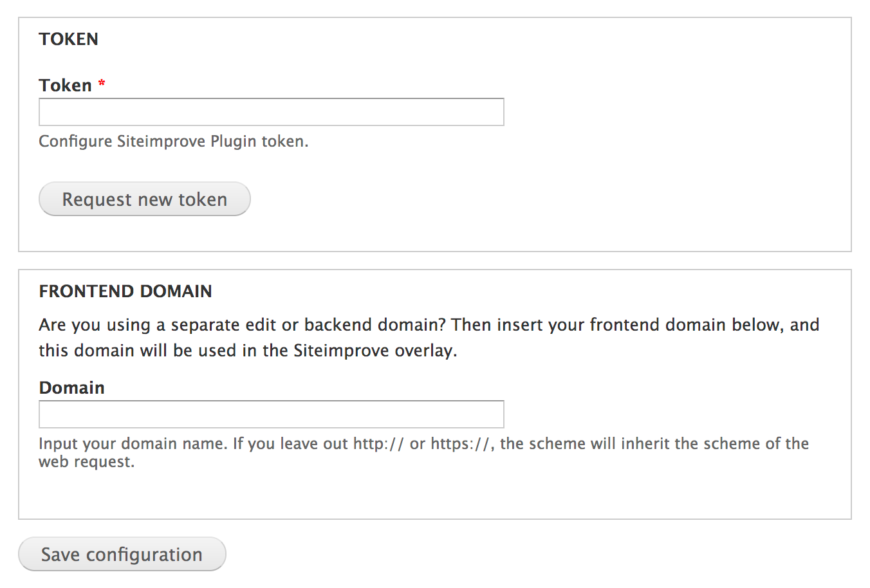Click the bold Token field label
This screenshot has height=588, width=870.
pos(65,86)
